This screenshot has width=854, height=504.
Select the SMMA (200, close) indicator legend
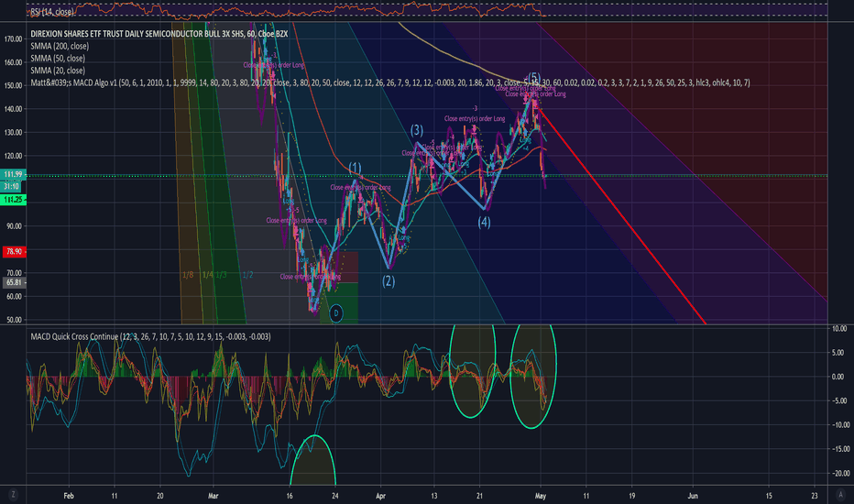coord(60,47)
